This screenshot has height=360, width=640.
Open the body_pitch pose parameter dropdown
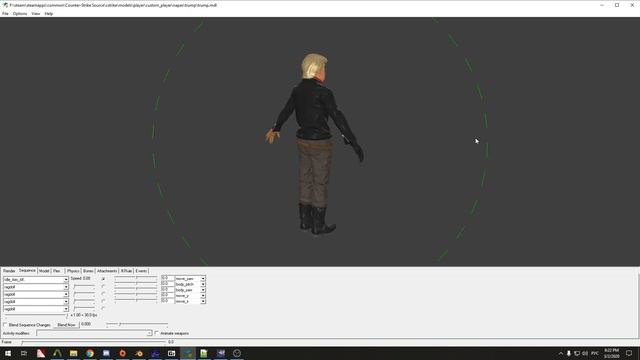pyautogui.click(x=203, y=284)
